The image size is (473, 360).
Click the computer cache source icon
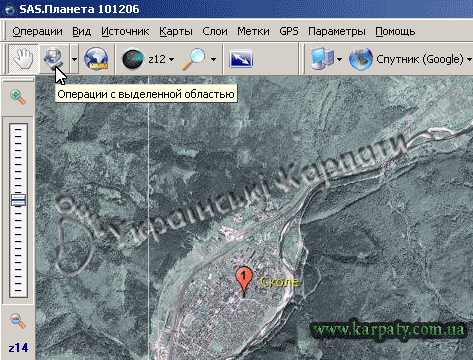tap(322, 59)
